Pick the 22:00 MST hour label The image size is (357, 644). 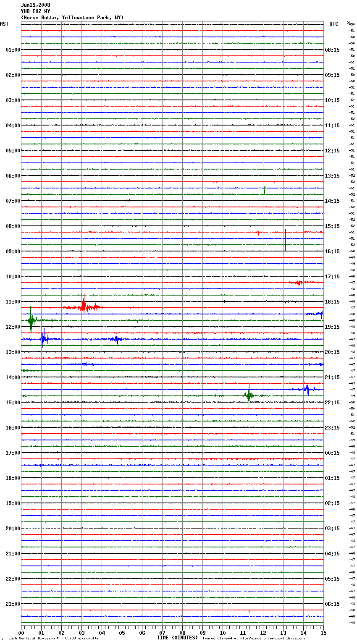click(x=13, y=579)
